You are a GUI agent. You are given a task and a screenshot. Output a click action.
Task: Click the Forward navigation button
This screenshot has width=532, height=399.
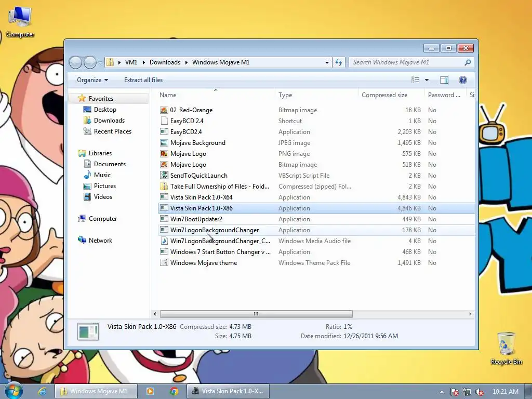coord(90,62)
